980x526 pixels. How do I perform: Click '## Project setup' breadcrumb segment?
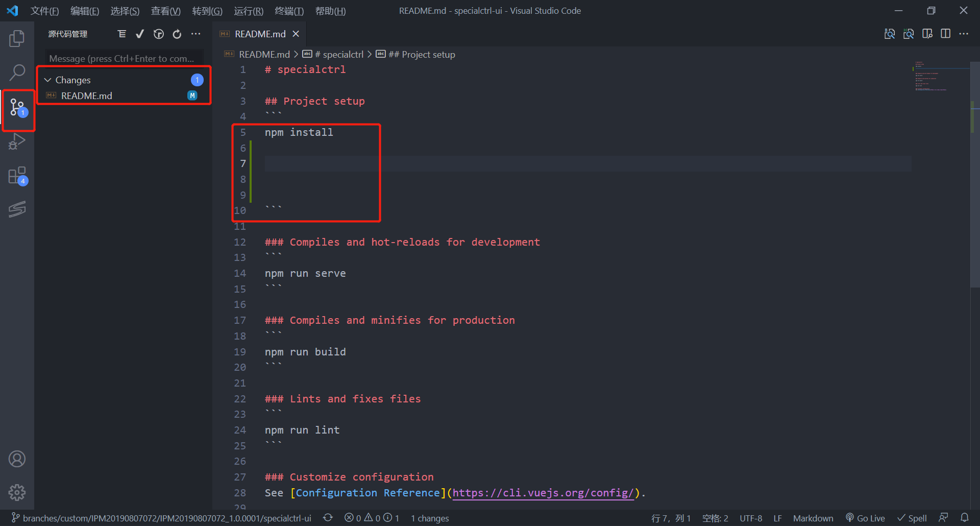pyautogui.click(x=422, y=54)
